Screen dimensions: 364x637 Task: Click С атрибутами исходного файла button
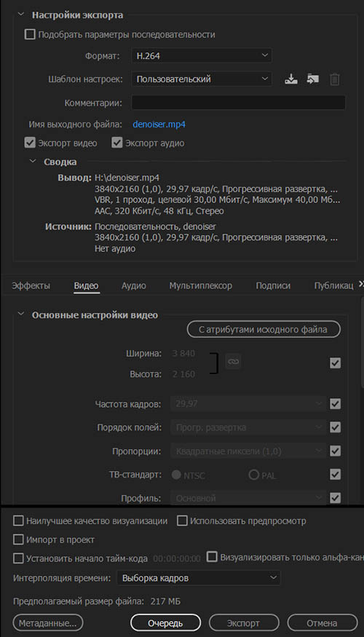[264, 330]
